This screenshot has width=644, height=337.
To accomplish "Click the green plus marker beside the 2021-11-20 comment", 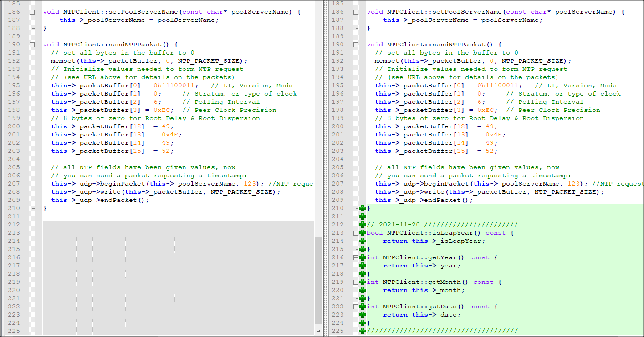I will 363,225.
